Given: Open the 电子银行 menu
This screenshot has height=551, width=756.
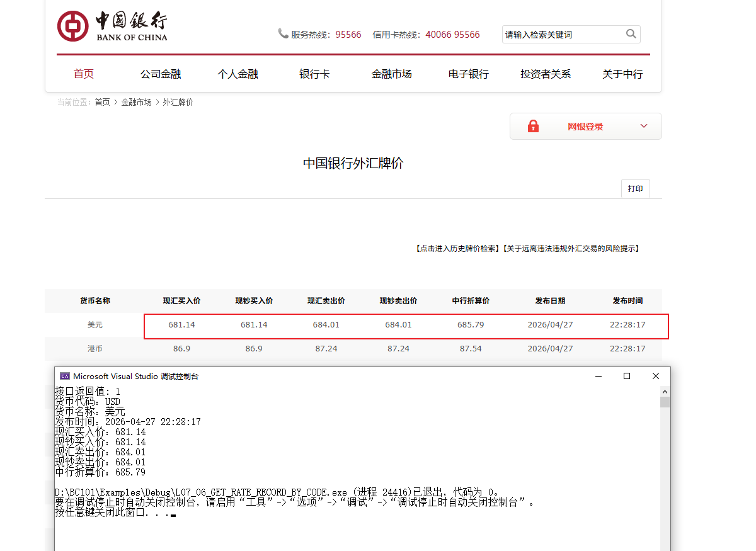Looking at the screenshot, I should click(x=469, y=74).
